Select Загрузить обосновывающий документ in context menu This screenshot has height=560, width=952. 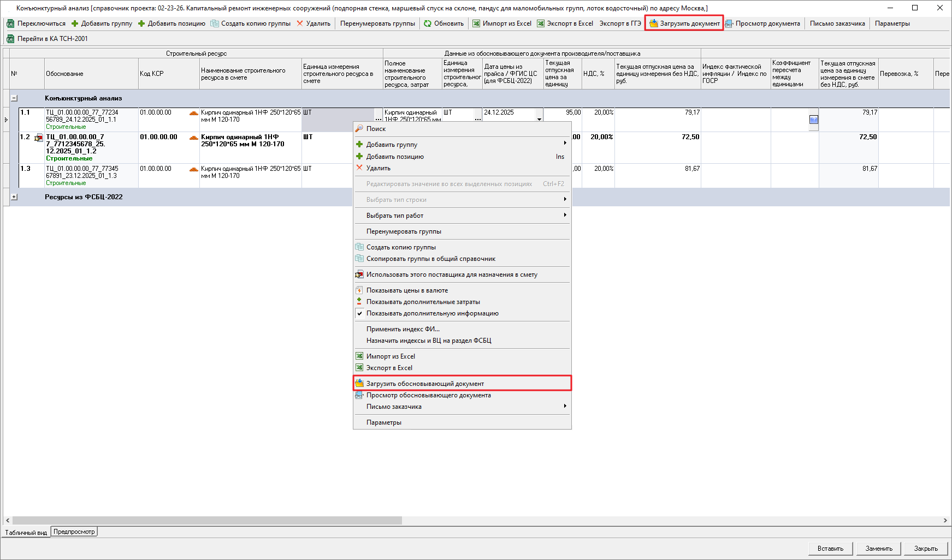pos(425,384)
